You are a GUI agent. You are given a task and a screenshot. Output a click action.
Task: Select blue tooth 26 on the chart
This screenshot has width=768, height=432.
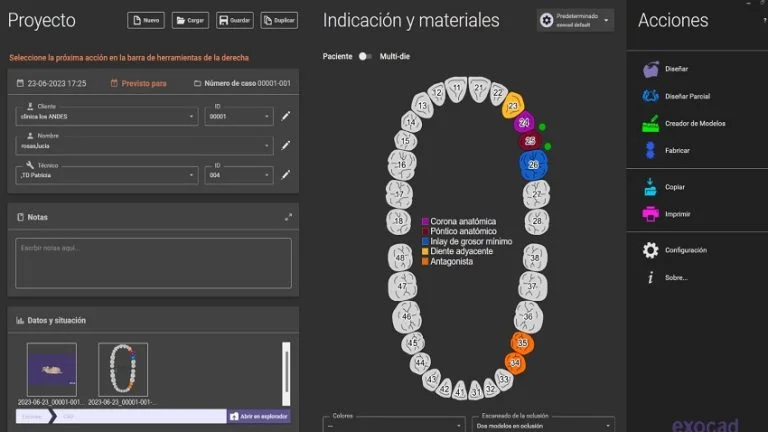click(x=533, y=164)
